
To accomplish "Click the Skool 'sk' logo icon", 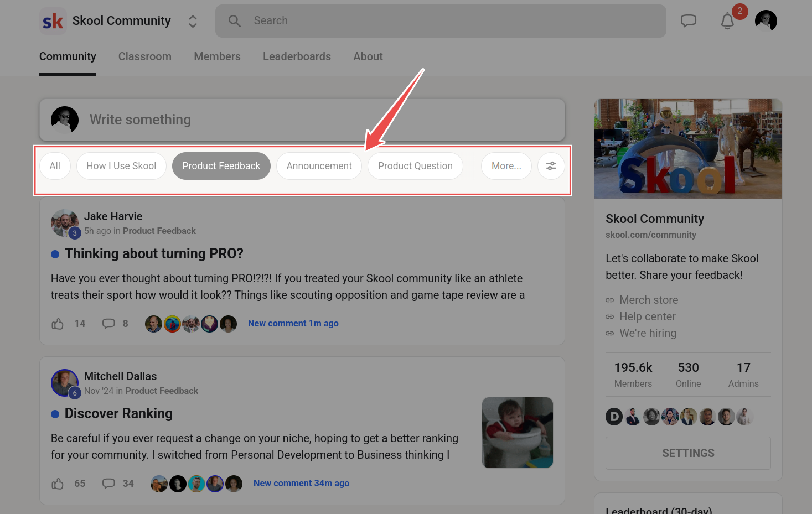I will click(x=53, y=21).
